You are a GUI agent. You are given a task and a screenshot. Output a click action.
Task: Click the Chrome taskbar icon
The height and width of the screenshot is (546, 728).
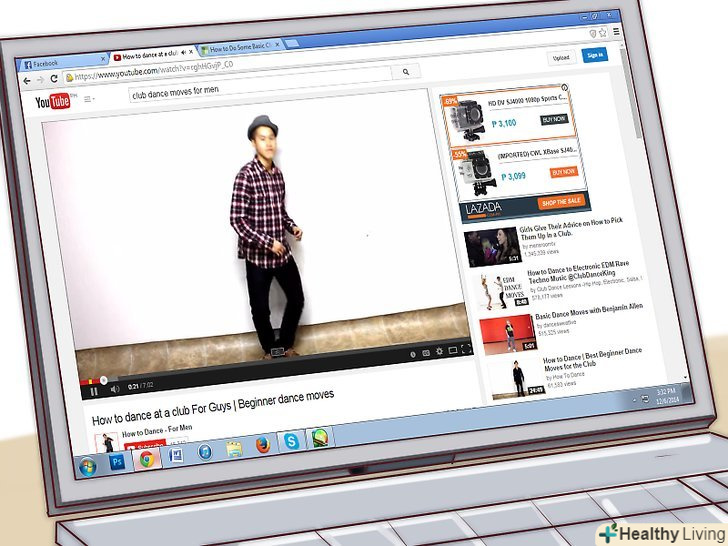tap(147, 459)
